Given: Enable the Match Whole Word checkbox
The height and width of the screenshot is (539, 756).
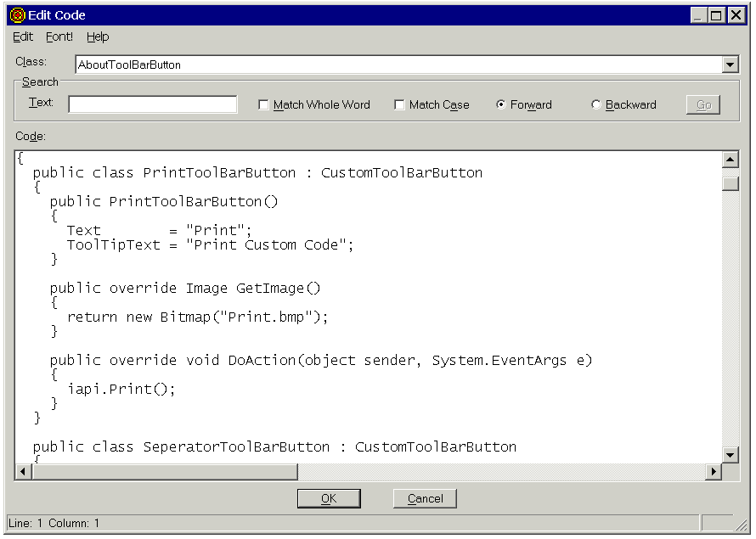Looking at the screenshot, I should point(263,105).
